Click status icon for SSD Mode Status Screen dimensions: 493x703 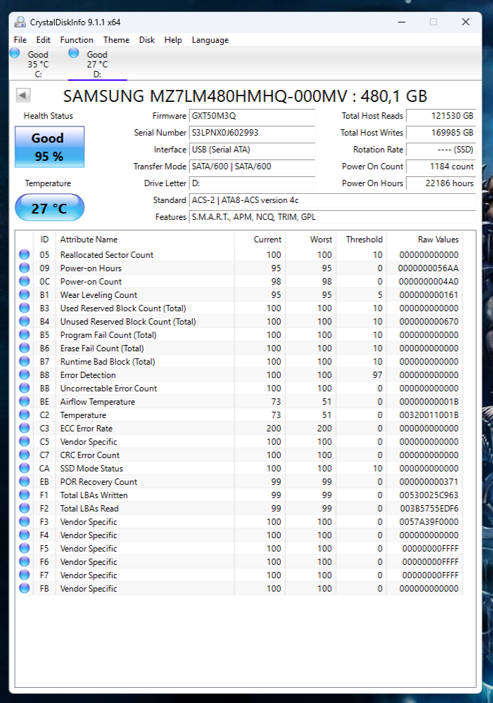(24, 468)
